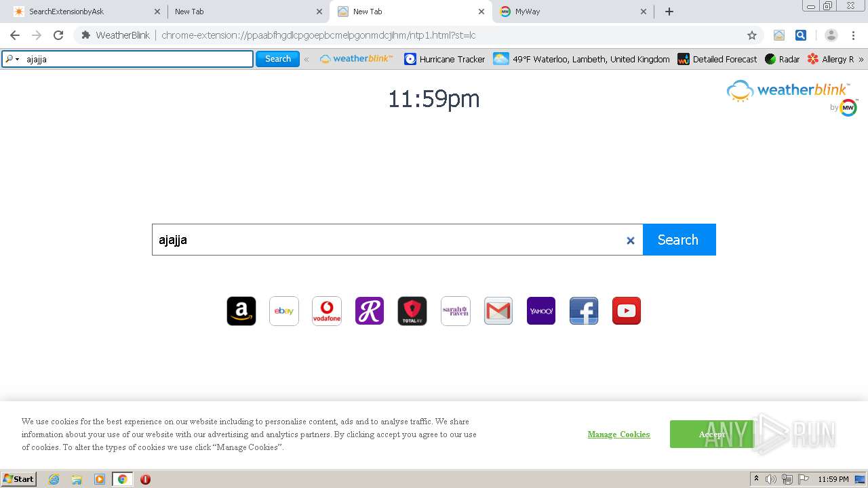The height and width of the screenshot is (488, 868).
Task: Open the Vodafone shortcut icon
Action: tap(327, 311)
